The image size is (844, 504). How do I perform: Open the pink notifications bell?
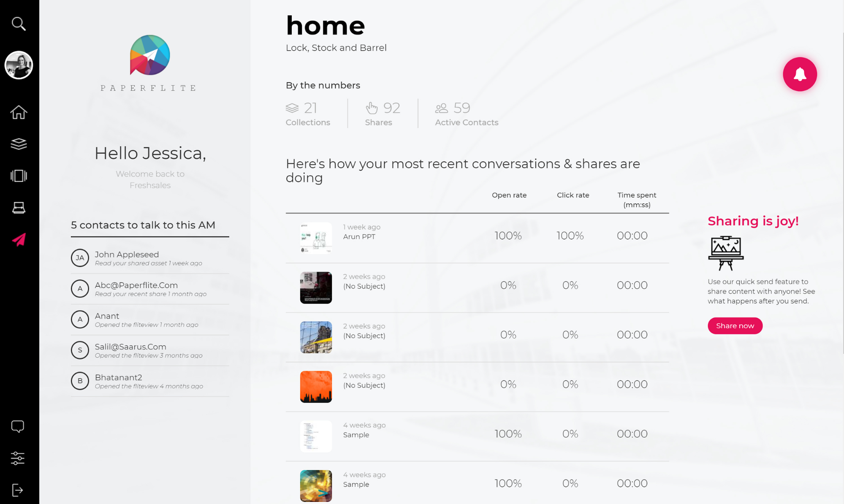(x=800, y=74)
